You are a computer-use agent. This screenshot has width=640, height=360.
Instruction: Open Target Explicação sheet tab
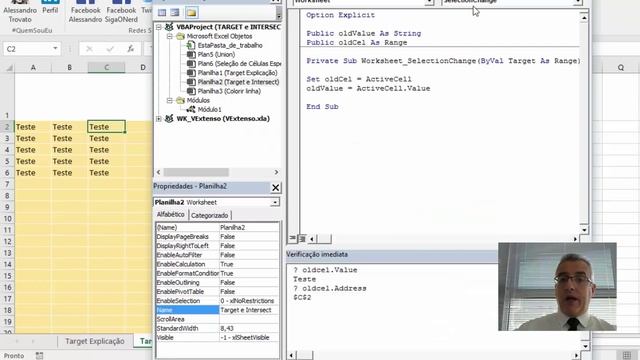95,341
